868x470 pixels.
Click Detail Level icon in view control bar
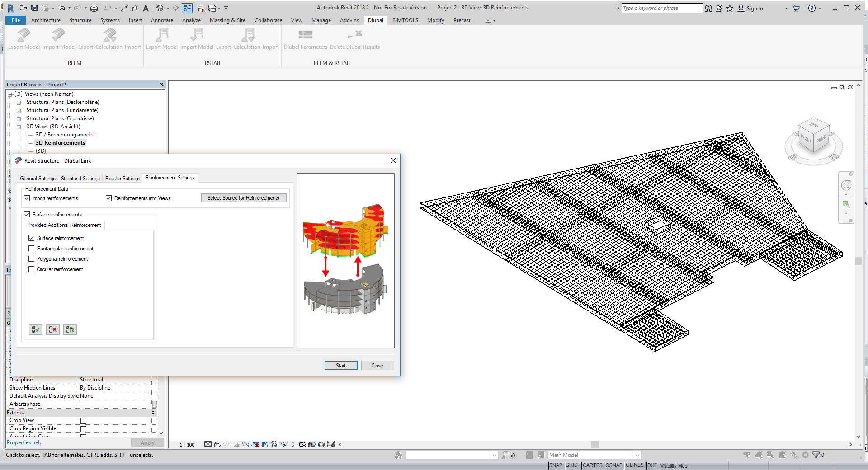pyautogui.click(x=208, y=444)
